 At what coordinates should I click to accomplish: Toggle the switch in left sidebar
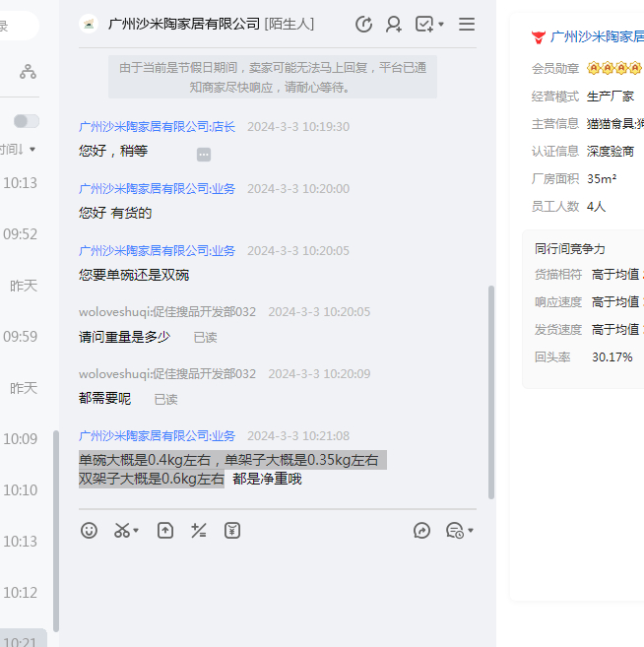pos(27,121)
